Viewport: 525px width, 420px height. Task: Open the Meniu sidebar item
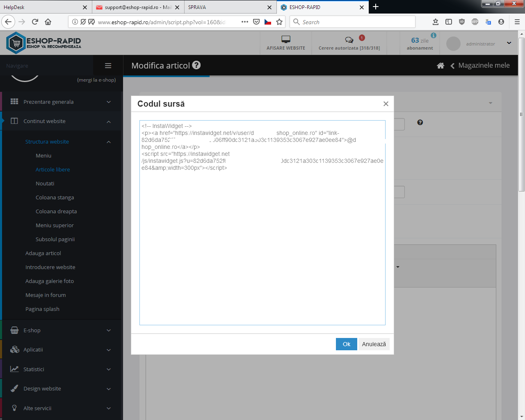43,155
